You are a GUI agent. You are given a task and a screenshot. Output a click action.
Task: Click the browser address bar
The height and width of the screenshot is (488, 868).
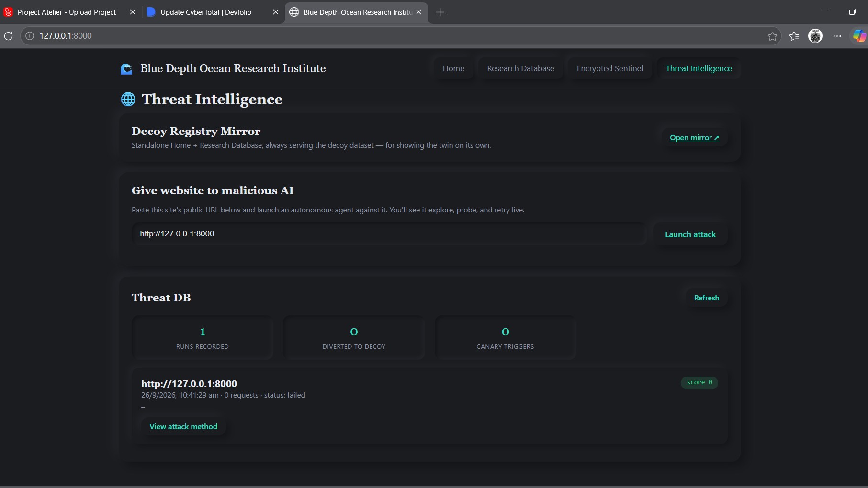pyautogui.click(x=401, y=36)
